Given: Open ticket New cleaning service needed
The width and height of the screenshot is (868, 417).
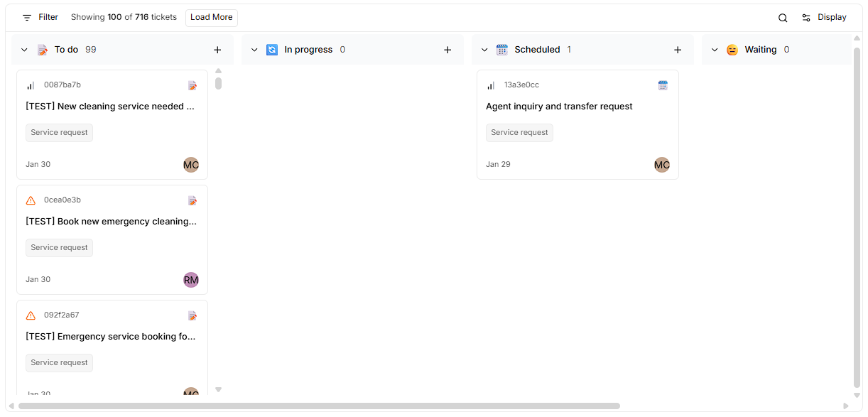Looking at the screenshot, I should pyautogui.click(x=110, y=107).
